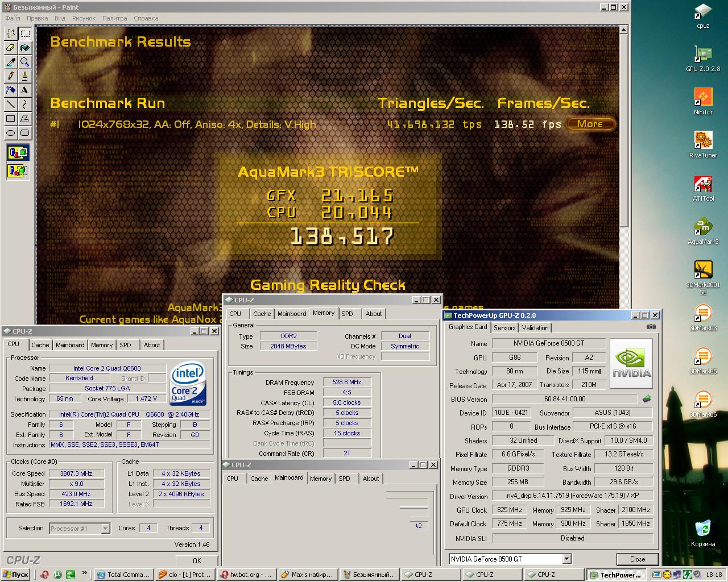The image size is (728, 582).
Task: Switch to the Sensors tab in GPU-Z
Action: coord(504,328)
